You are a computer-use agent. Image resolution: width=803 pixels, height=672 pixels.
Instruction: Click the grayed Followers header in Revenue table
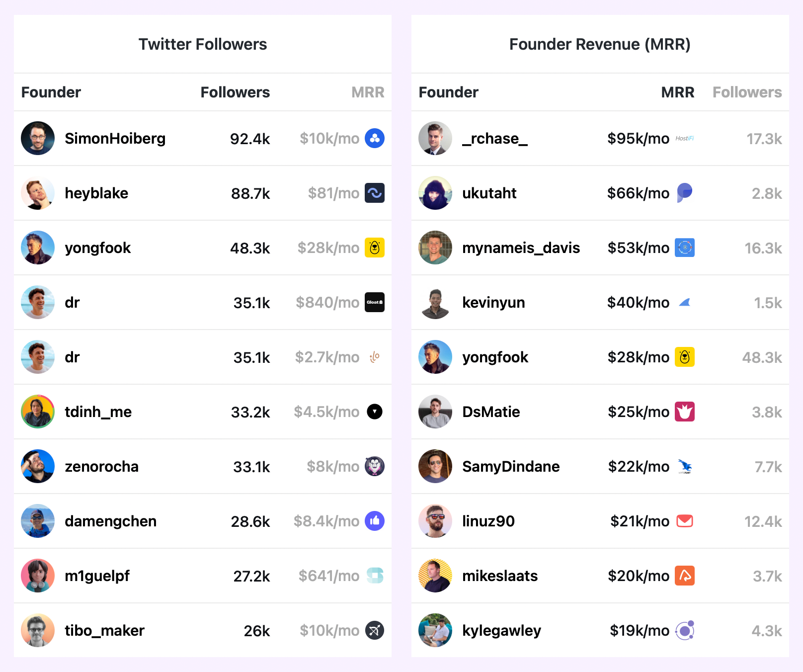pyautogui.click(x=747, y=92)
